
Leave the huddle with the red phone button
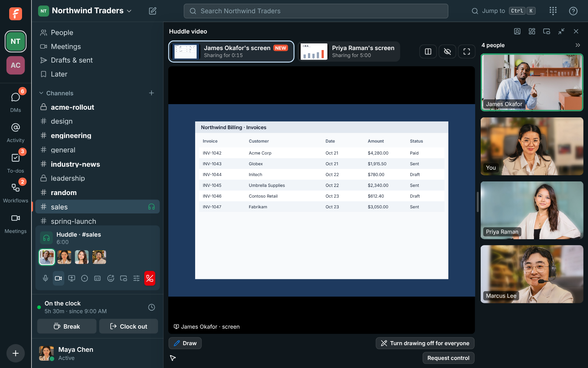(150, 279)
